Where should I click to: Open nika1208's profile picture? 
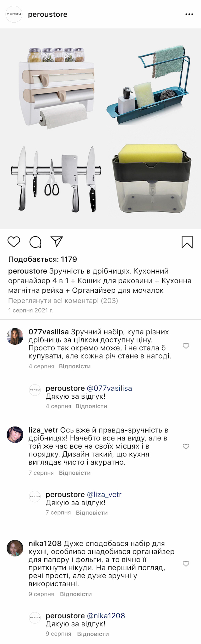click(x=15, y=548)
